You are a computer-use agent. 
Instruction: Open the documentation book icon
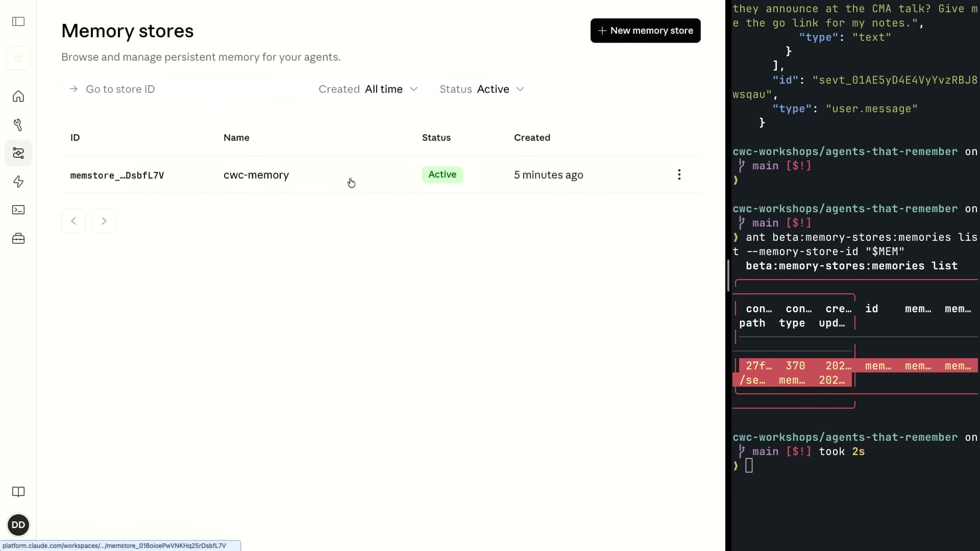pyautogui.click(x=18, y=492)
